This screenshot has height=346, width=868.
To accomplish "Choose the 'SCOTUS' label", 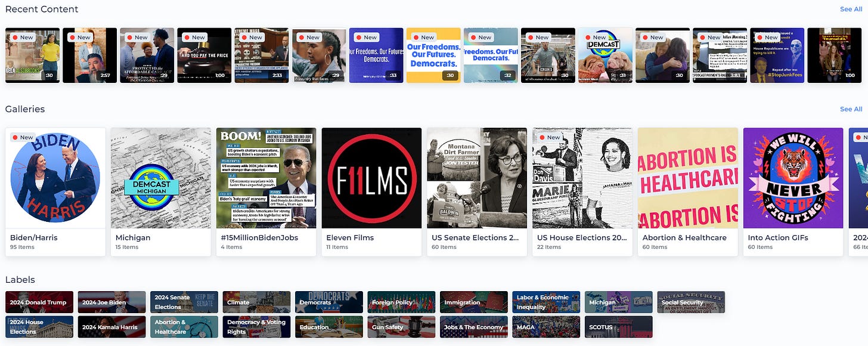I will tap(619, 327).
